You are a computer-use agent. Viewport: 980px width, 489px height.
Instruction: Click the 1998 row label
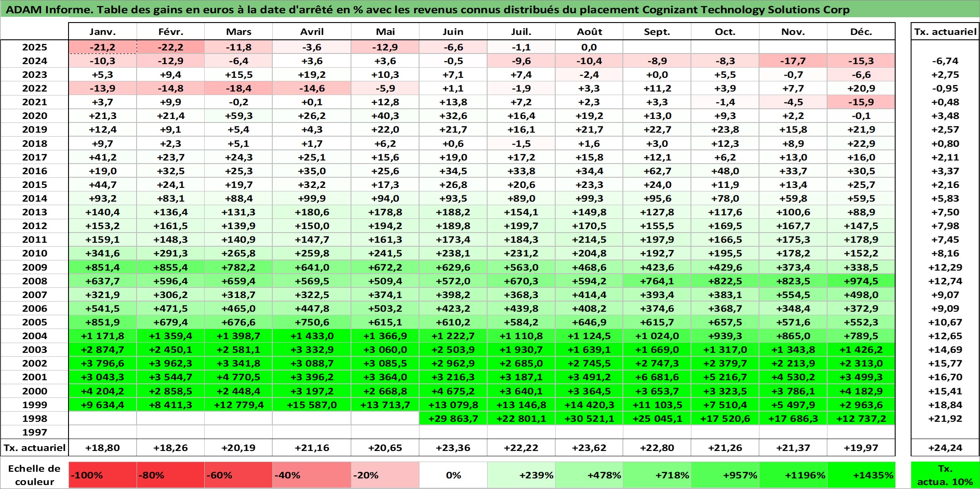[34, 418]
